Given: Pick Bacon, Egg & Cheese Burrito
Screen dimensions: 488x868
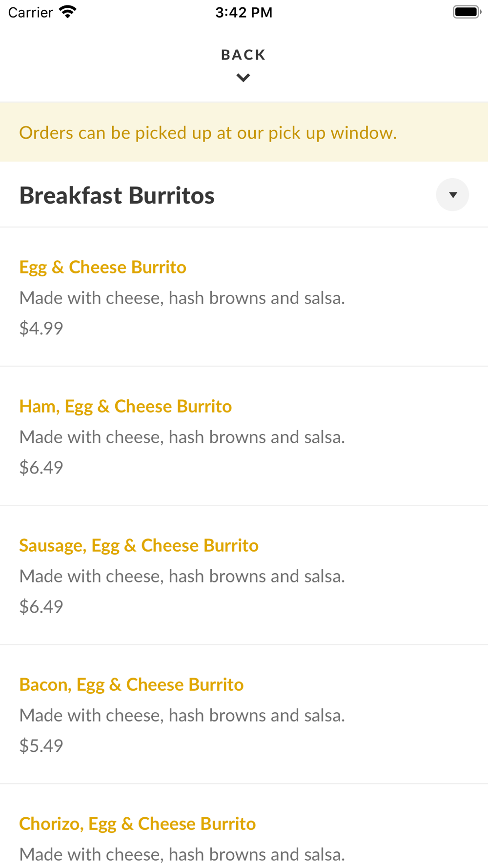Looking at the screenshot, I should point(131,684).
